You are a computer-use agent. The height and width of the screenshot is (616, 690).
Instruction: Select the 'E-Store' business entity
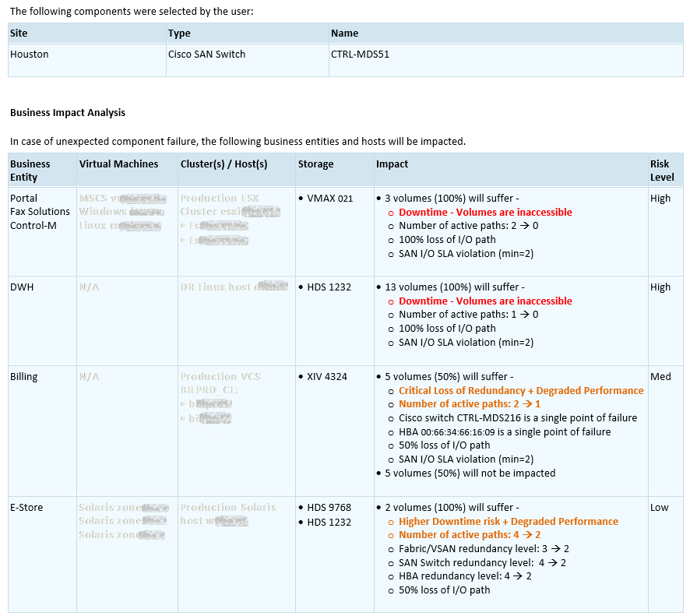click(x=26, y=507)
